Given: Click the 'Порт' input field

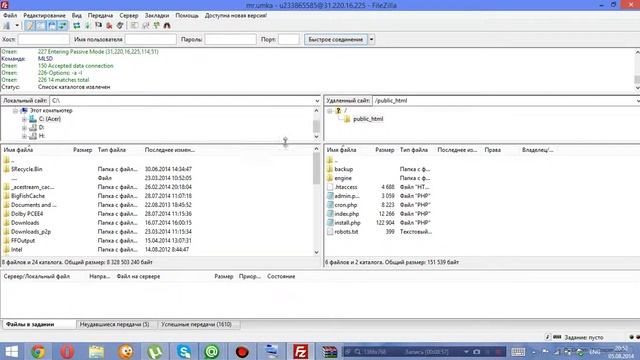Looking at the screenshot, I should 289,40.
